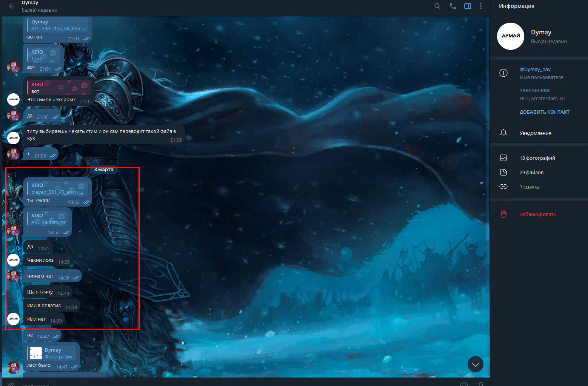588x386 pixels.
Task: Click the phone number 1904364888
Action: pos(534,91)
